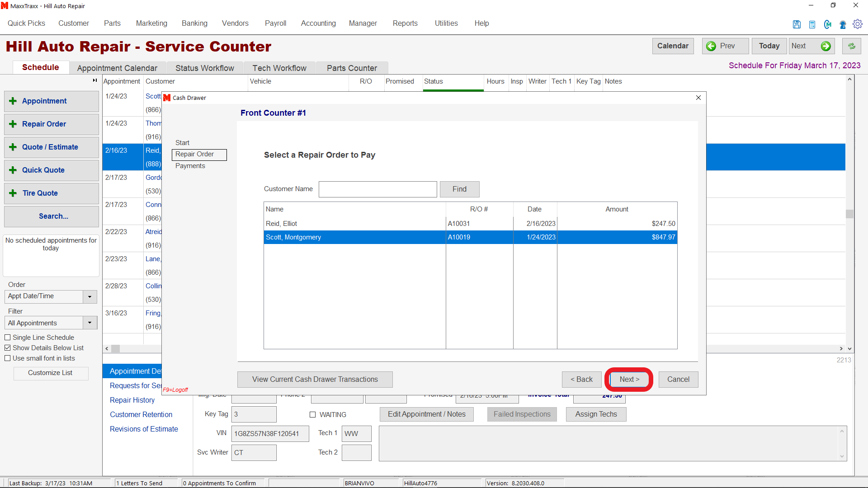Open the calculator icon in top toolbar

[812, 24]
